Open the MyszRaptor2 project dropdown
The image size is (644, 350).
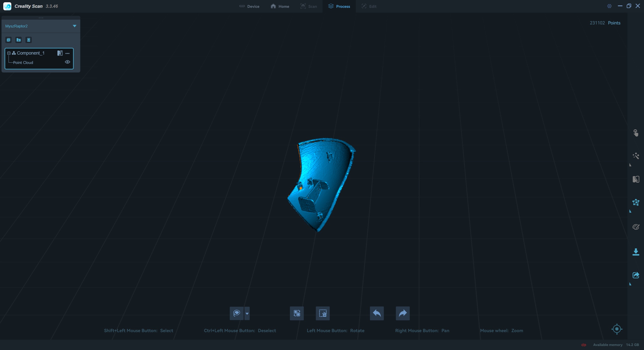74,26
